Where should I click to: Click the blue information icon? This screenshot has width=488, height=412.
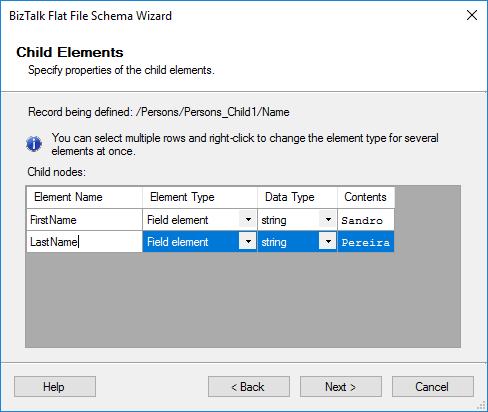click(x=34, y=144)
